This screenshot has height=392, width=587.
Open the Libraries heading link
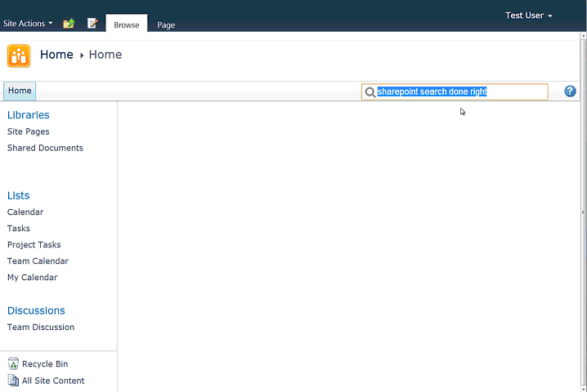tap(29, 115)
